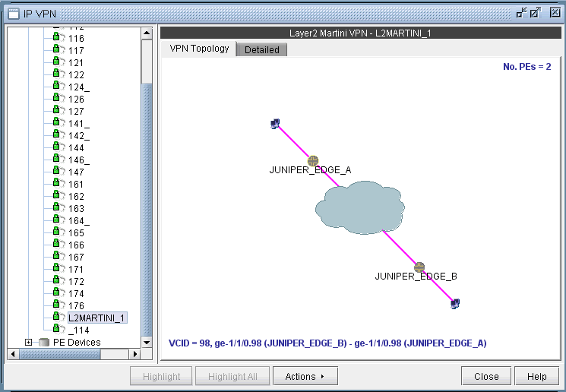Click the IP VPN window title icon

(14, 14)
